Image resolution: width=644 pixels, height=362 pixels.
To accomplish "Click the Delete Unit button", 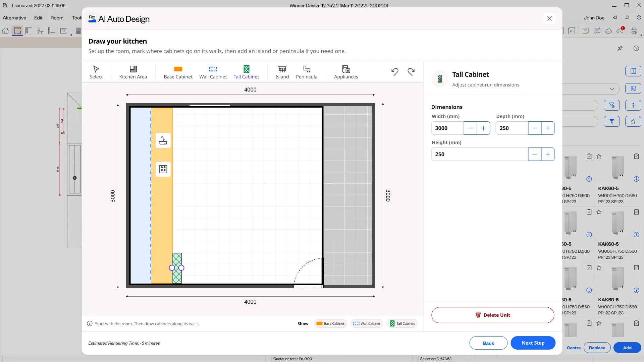I will (493, 315).
